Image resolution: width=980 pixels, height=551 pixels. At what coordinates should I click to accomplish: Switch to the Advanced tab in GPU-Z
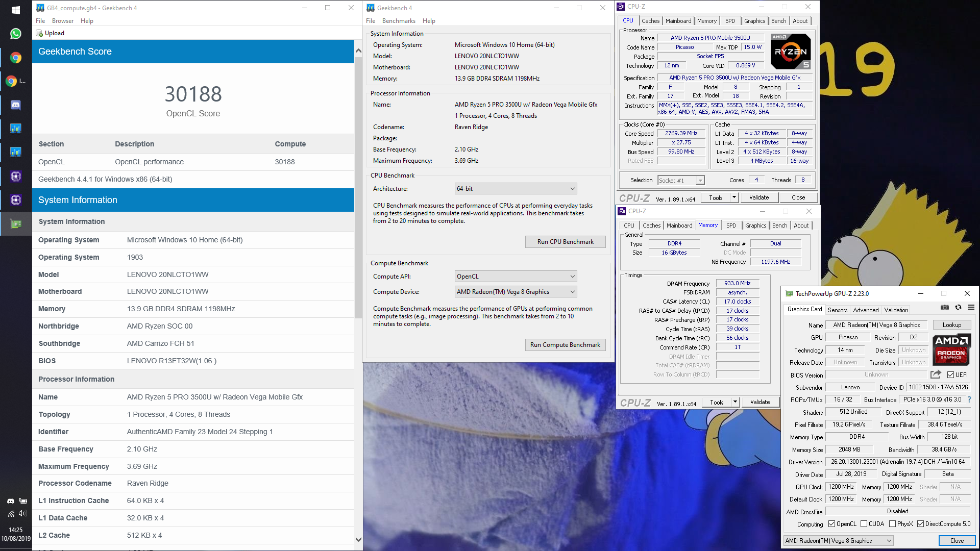[x=866, y=310]
